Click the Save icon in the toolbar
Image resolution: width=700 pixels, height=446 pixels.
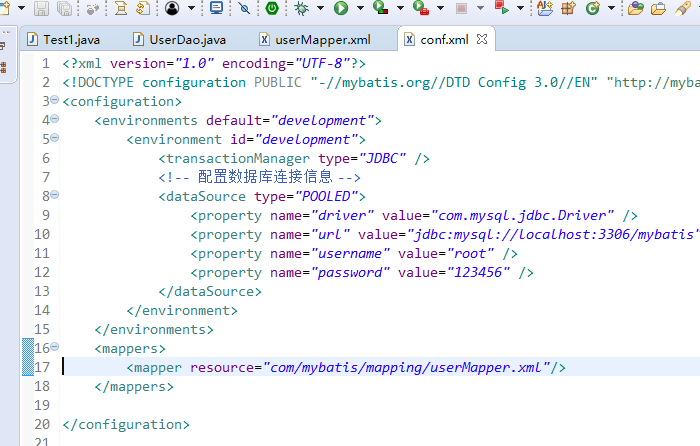click(x=41, y=9)
